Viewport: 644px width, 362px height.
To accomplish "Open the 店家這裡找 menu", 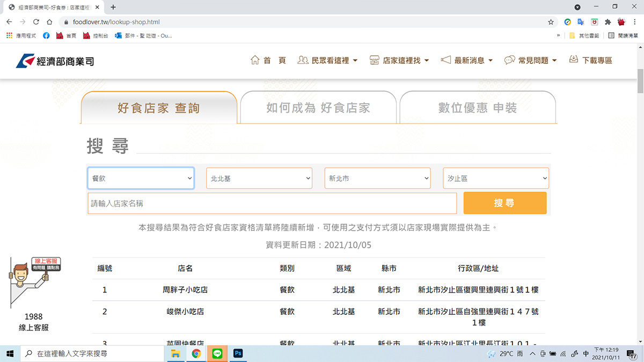I will 399,60.
